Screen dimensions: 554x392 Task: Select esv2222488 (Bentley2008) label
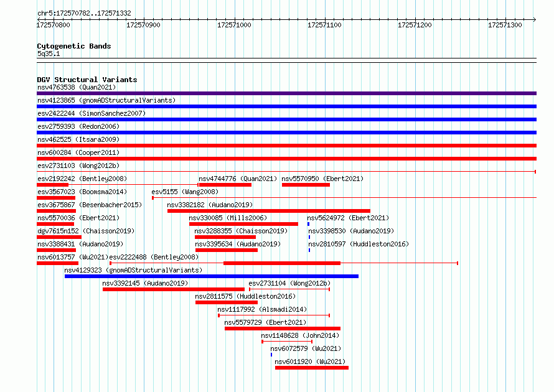tap(154, 257)
